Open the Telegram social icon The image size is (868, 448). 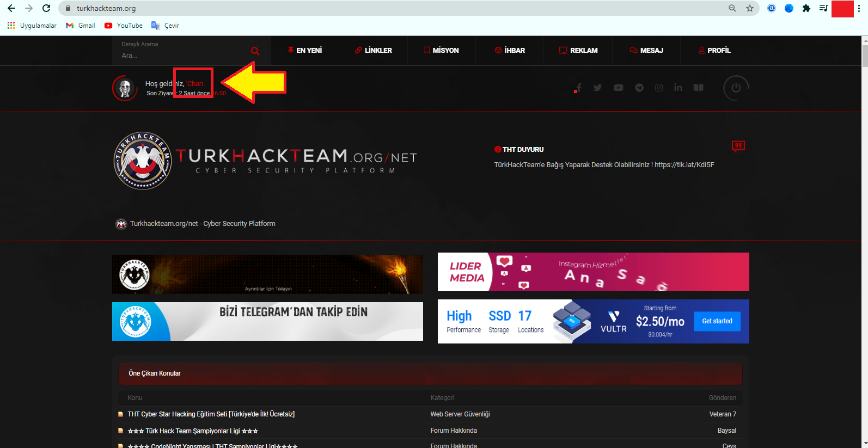point(639,88)
